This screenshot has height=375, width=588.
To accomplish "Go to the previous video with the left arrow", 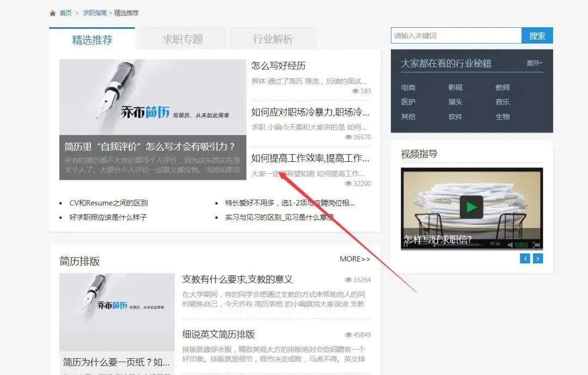I will (525, 258).
